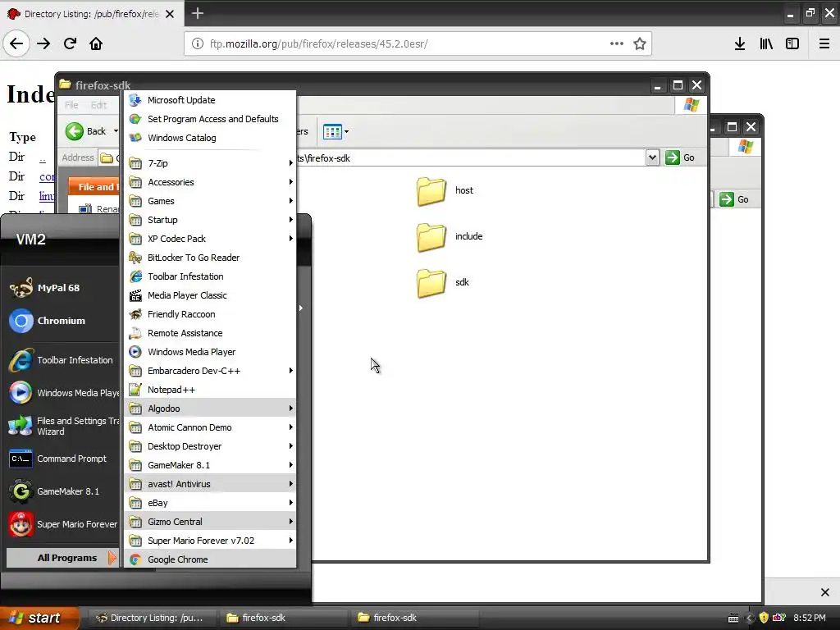Click the Explorer Back arrow button
The width and height of the screenshot is (840, 630).
(x=75, y=131)
